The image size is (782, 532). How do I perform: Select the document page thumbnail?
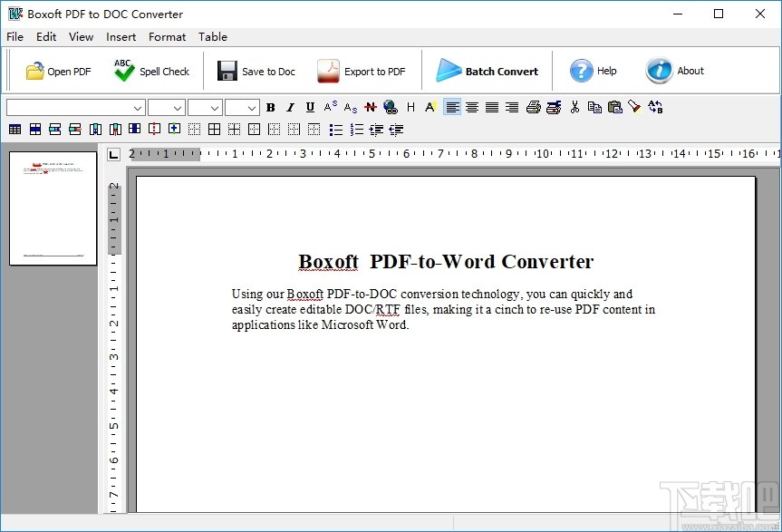point(53,208)
